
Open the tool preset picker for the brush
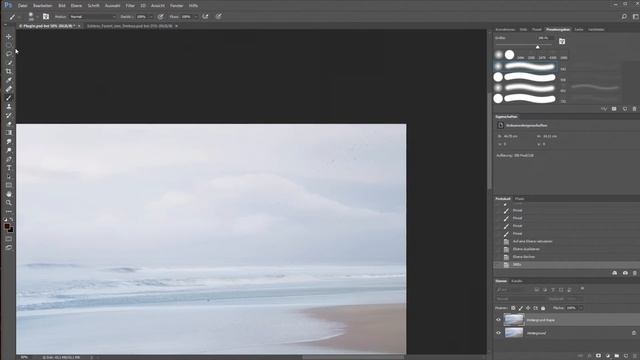pos(13,17)
